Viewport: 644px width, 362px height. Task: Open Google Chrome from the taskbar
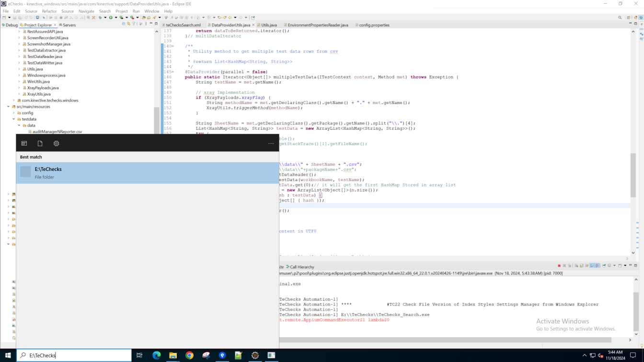[x=189, y=355]
